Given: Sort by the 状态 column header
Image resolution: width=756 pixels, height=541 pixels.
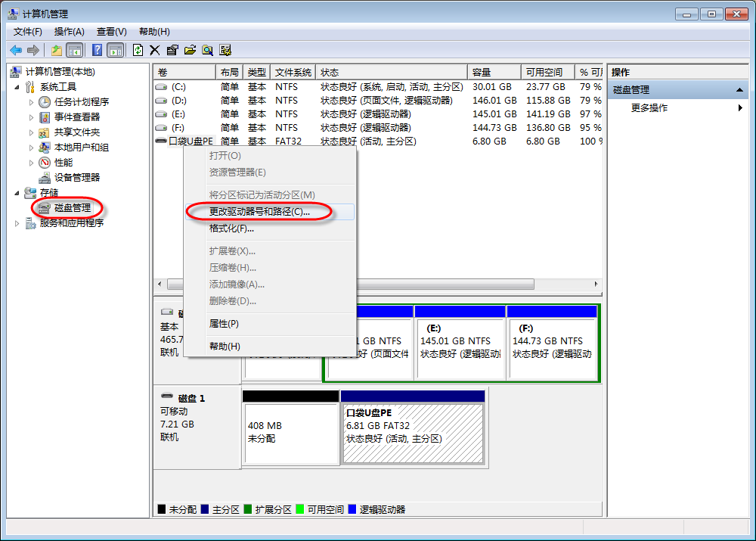Looking at the screenshot, I should (392, 73).
